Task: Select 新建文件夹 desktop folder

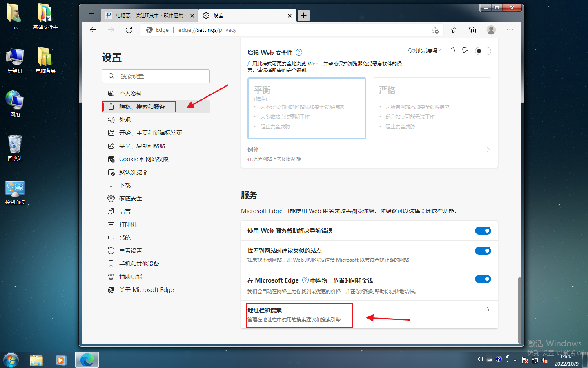Action: (45, 17)
